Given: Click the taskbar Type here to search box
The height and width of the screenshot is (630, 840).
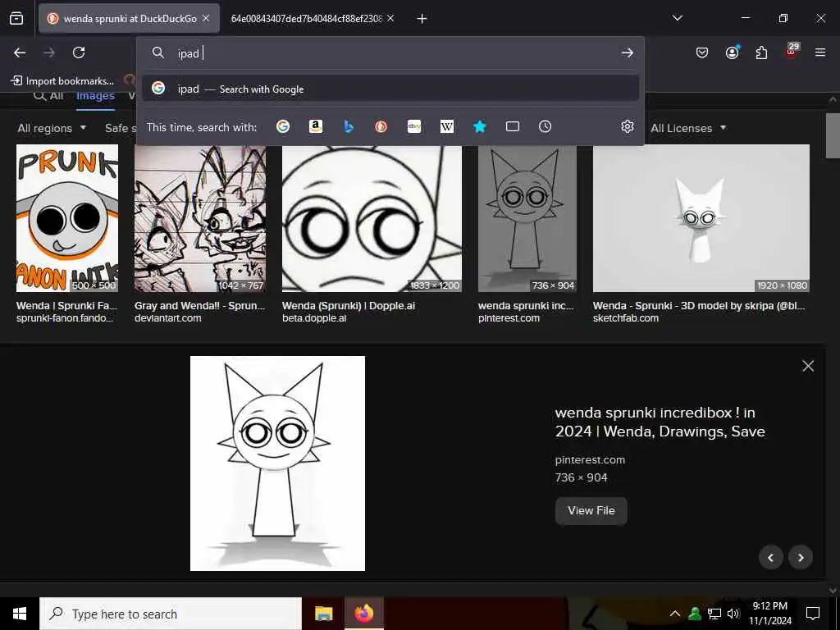Looking at the screenshot, I should (x=171, y=614).
